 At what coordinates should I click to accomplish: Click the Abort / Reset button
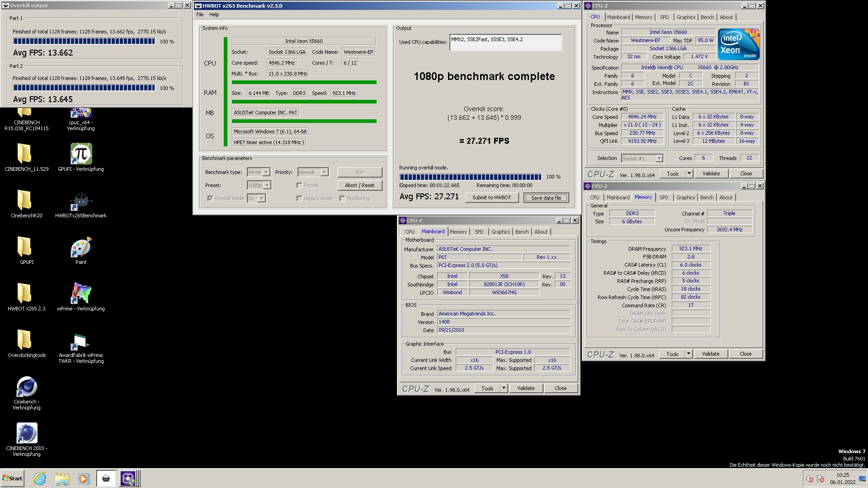(359, 185)
